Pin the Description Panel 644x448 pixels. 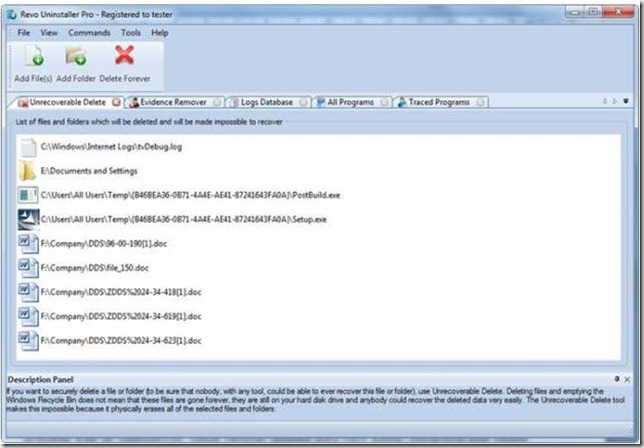pos(616,381)
